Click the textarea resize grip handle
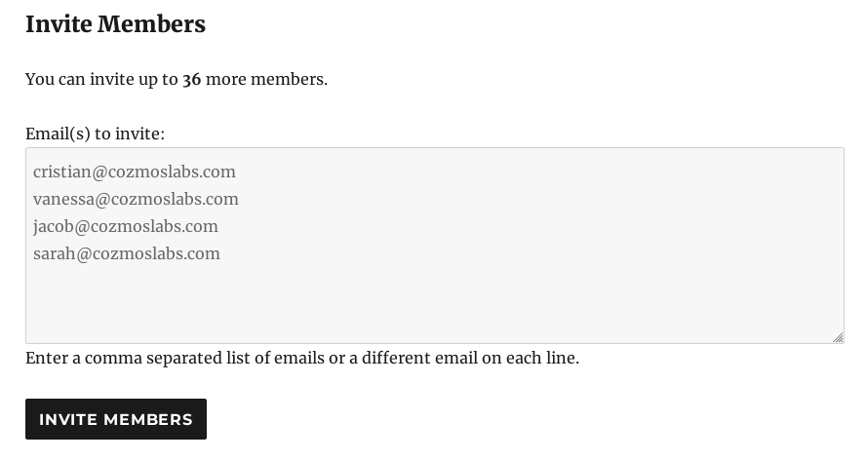Image resolution: width=868 pixels, height=461 pixels. coord(838,337)
